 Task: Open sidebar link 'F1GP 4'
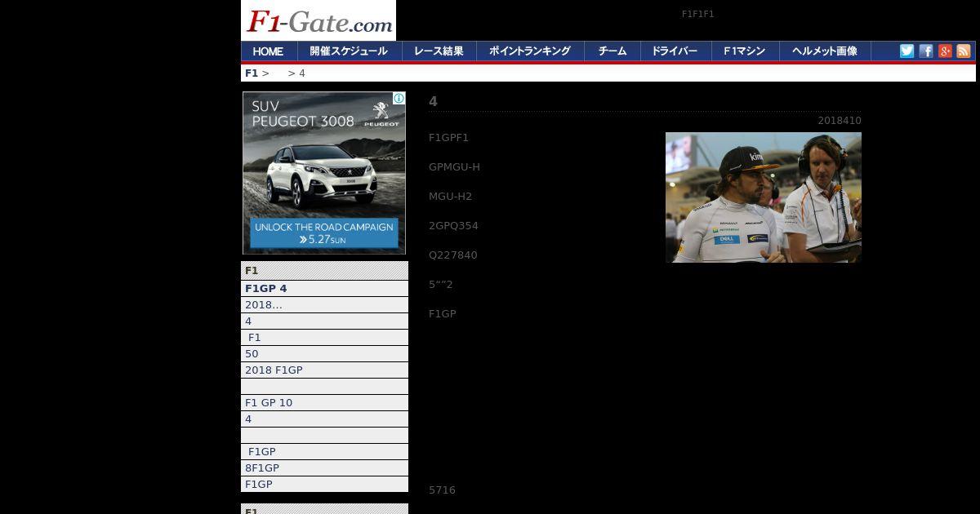coord(324,289)
